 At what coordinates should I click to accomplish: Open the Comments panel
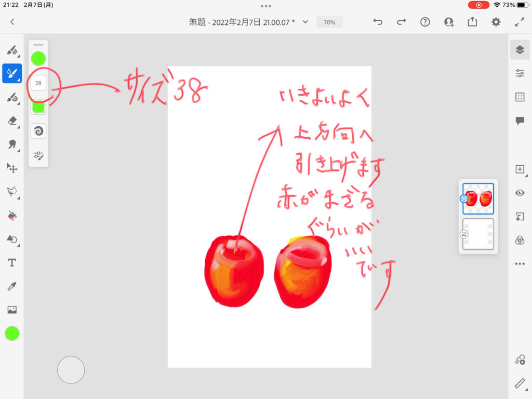[x=520, y=121]
